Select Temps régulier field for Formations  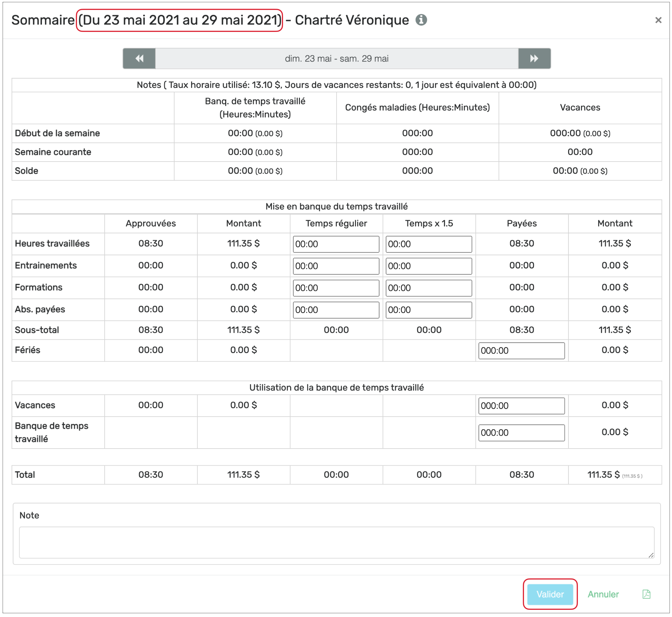tap(336, 288)
